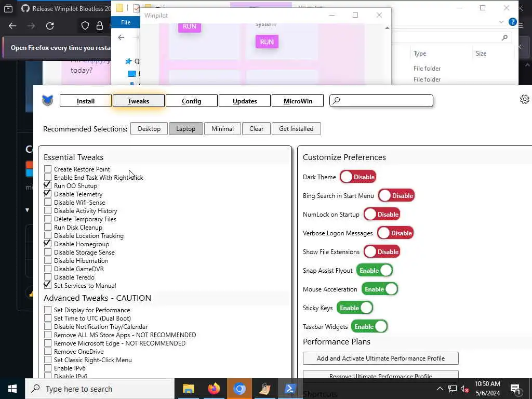Switch to the Config tab

(x=191, y=101)
